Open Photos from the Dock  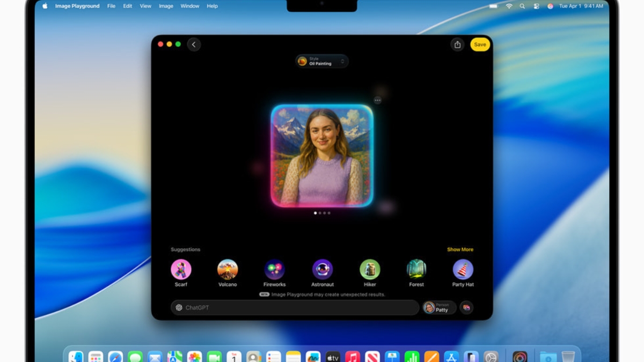coord(194,357)
